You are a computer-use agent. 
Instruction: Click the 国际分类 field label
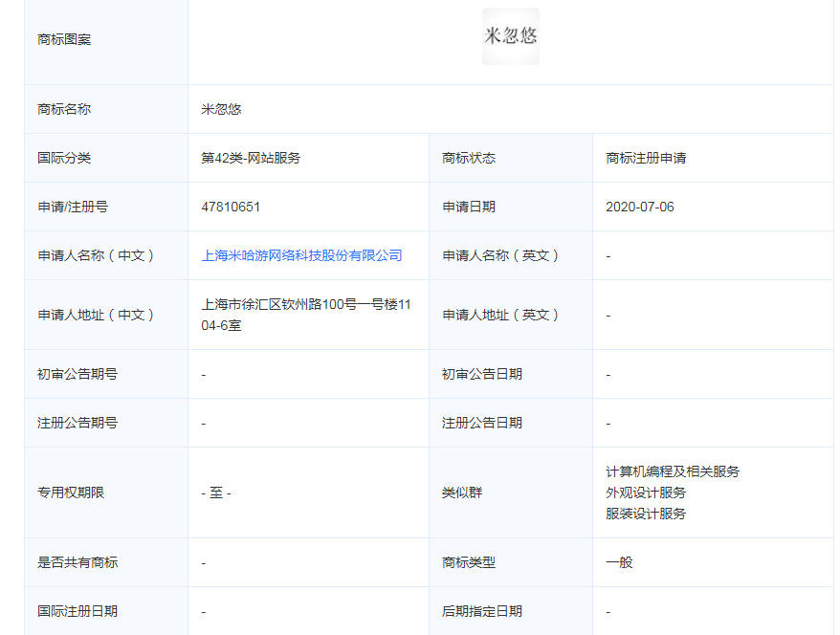point(64,158)
